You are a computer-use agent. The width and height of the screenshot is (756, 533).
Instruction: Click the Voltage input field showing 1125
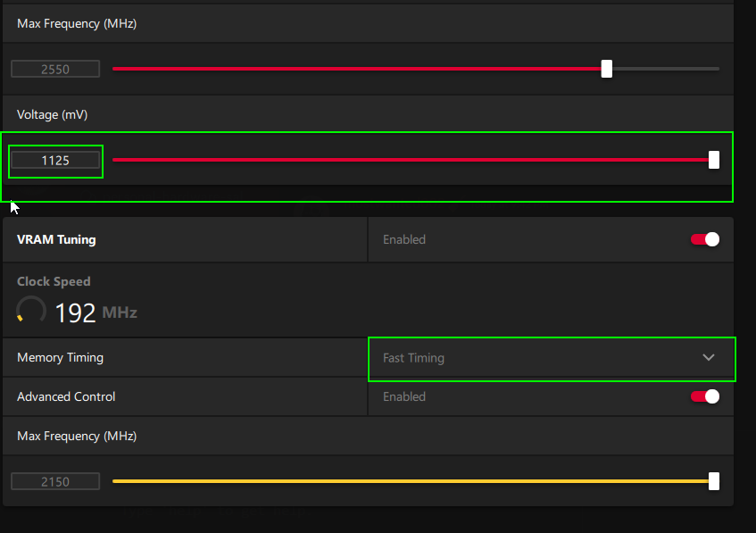click(55, 161)
